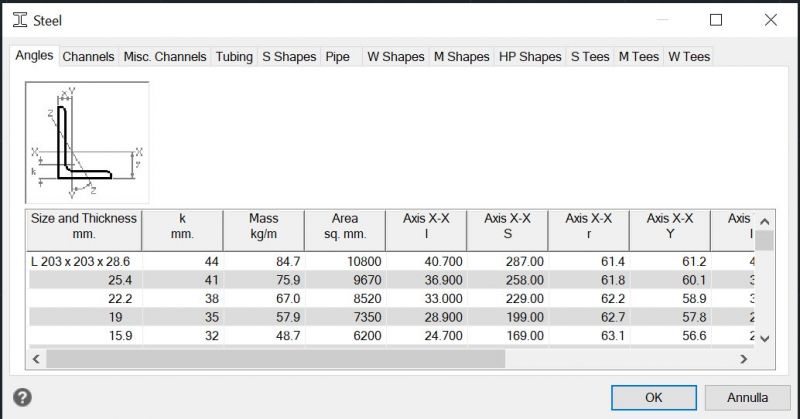This screenshot has width=800, height=419.
Task: Select the Tubing tab
Action: tap(234, 57)
